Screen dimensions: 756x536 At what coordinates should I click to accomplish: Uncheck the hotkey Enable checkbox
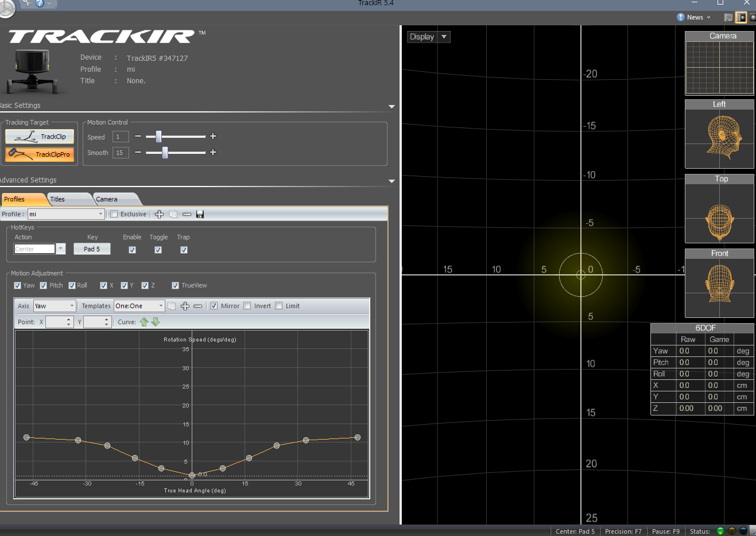(x=132, y=250)
